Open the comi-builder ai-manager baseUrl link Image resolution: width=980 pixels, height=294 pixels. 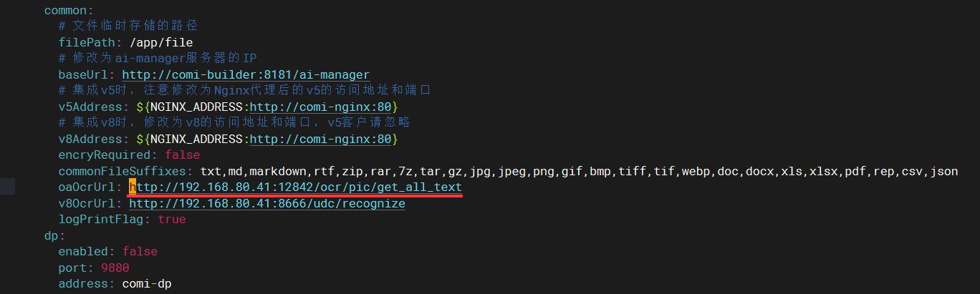[246, 75]
